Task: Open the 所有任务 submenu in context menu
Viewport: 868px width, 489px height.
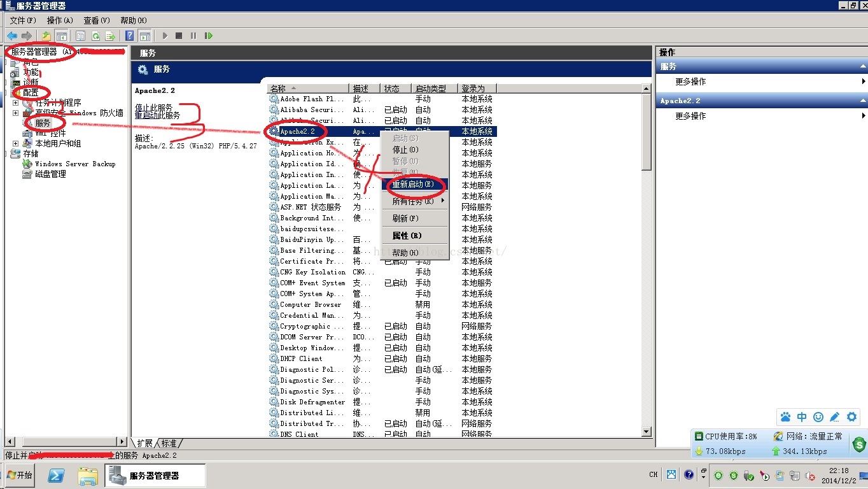Action: [415, 201]
